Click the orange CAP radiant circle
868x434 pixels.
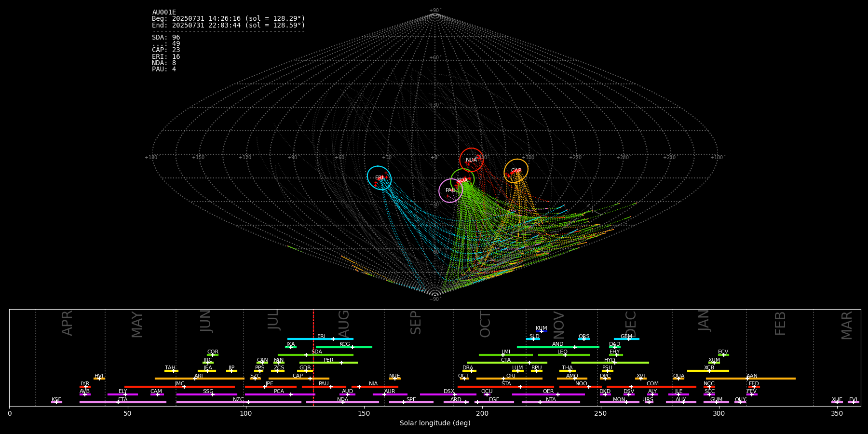pos(516,171)
